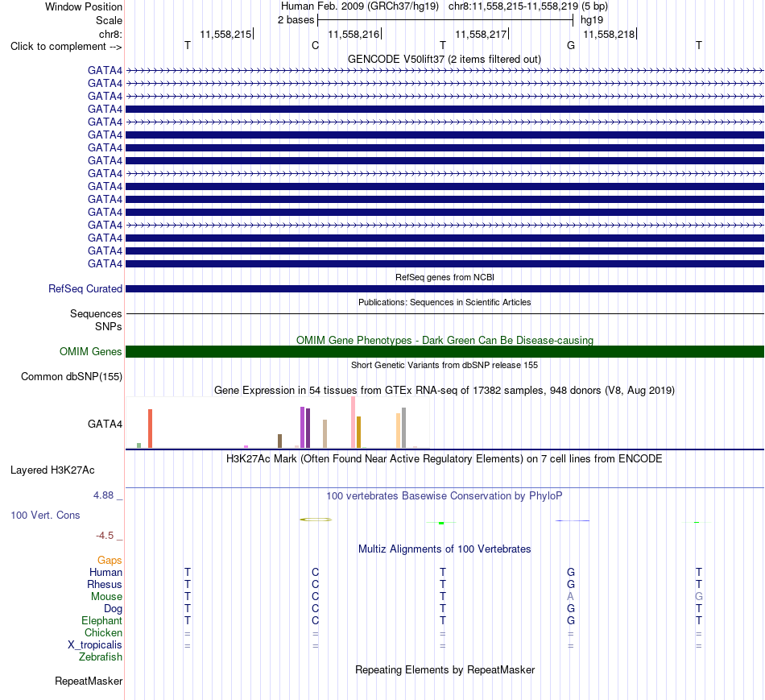This screenshot has width=765, height=700.
Task: Click the Human Feb. 2009 (GRCh37/hg19) assembly text
Action: pyautogui.click(x=360, y=6)
